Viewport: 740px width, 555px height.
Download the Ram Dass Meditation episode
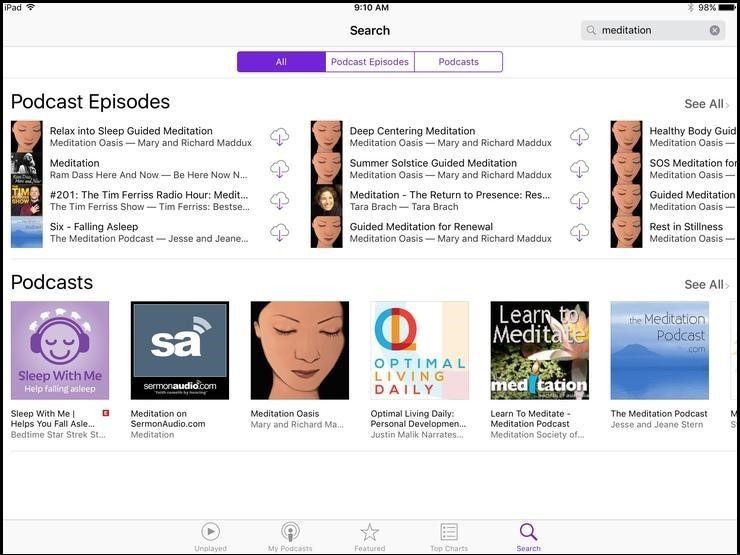tap(279, 169)
